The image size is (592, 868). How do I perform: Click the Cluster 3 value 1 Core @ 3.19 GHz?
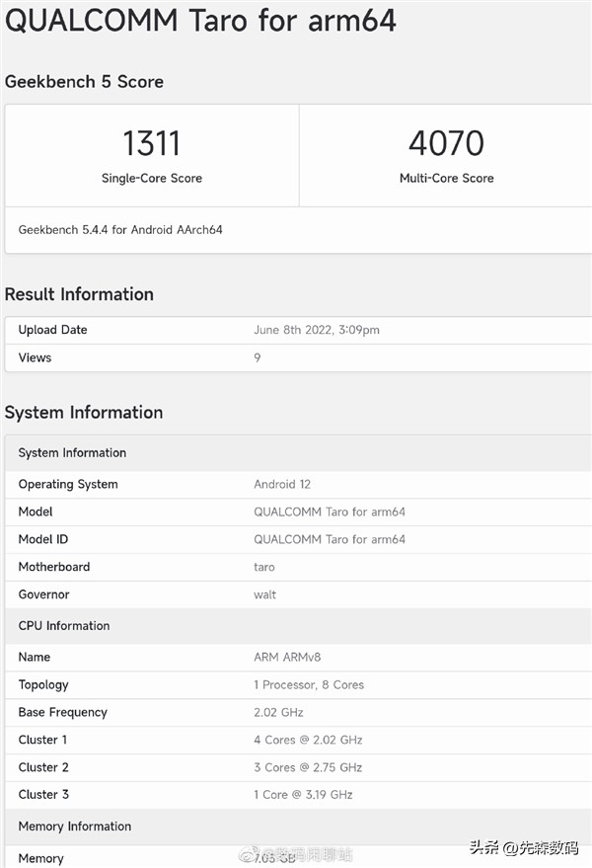point(303,794)
